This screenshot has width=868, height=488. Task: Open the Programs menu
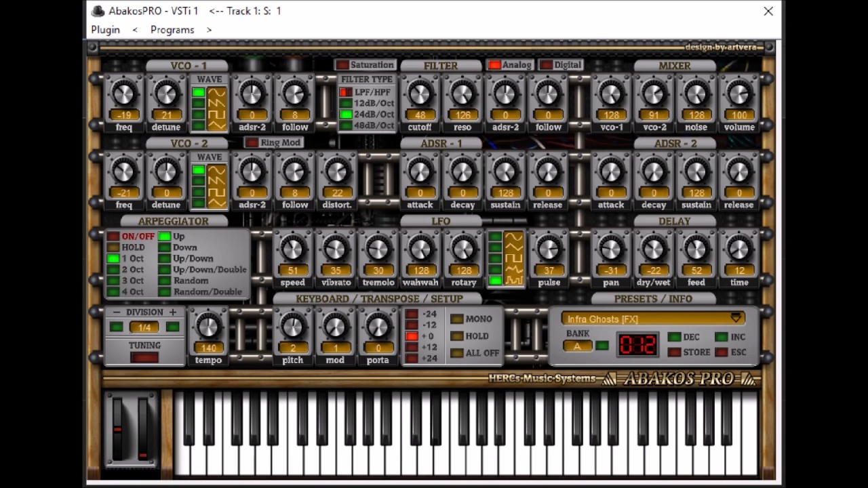(172, 30)
